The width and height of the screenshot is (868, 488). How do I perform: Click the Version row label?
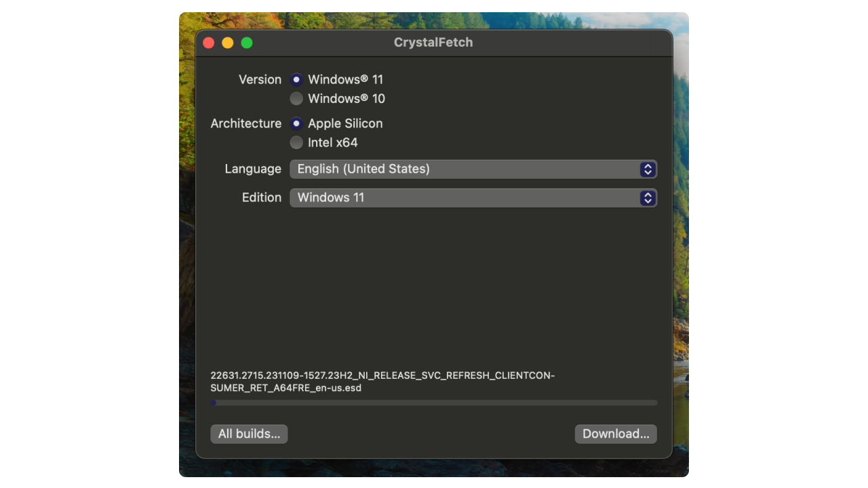260,79
